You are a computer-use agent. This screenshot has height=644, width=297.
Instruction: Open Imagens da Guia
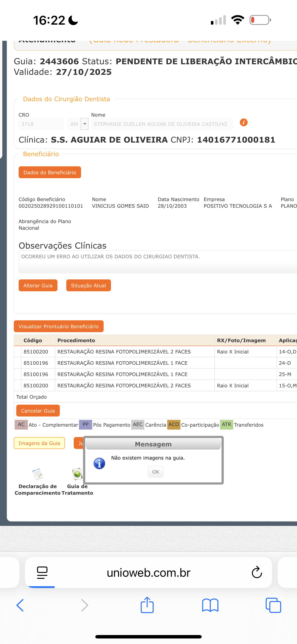tap(39, 443)
